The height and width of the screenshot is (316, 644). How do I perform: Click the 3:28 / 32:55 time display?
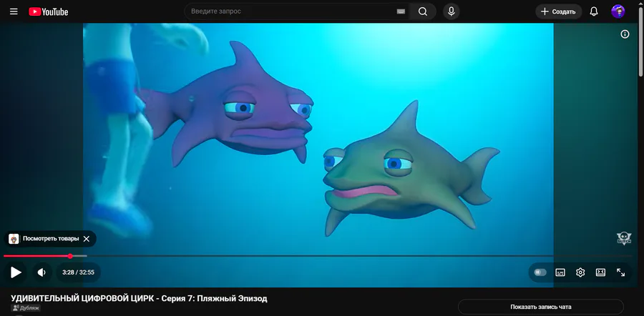tap(78, 272)
